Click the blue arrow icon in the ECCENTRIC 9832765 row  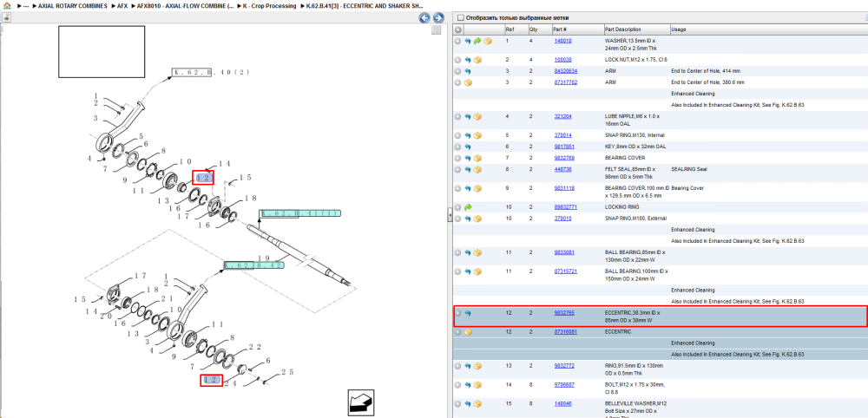pyautogui.click(x=468, y=313)
